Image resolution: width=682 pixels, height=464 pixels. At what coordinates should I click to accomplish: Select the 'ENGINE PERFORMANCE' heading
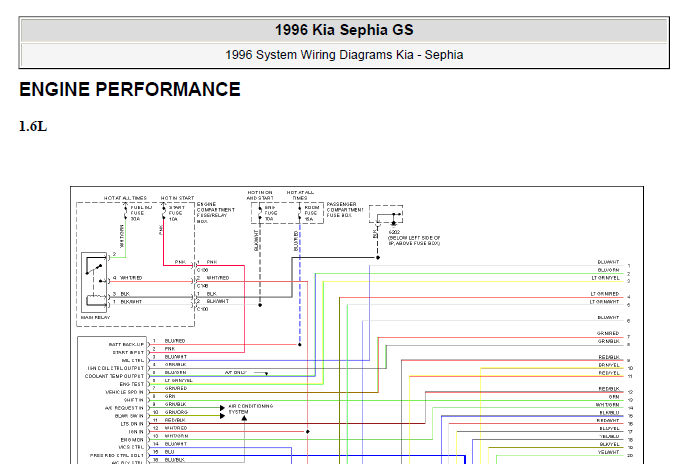[x=130, y=90]
